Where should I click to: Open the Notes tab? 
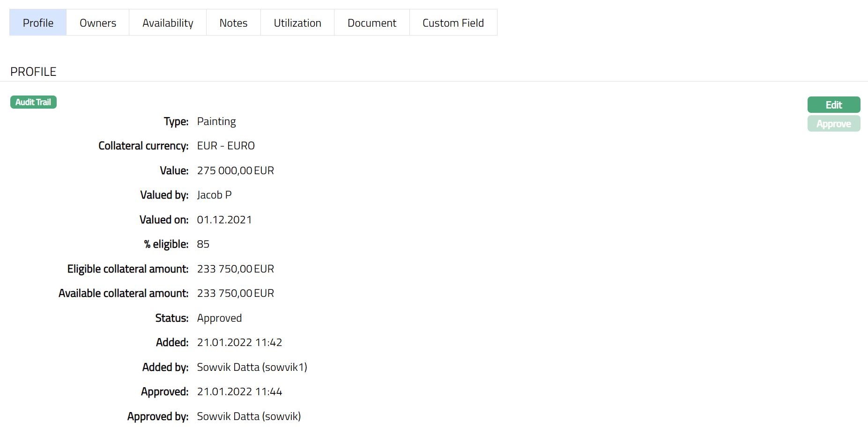[233, 22]
